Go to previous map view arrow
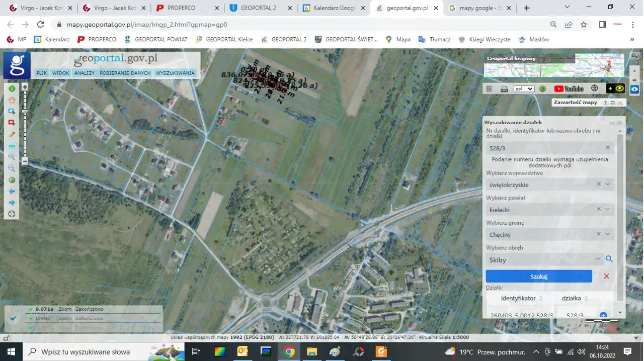Viewport: 644px width, 361px height. click(12, 192)
